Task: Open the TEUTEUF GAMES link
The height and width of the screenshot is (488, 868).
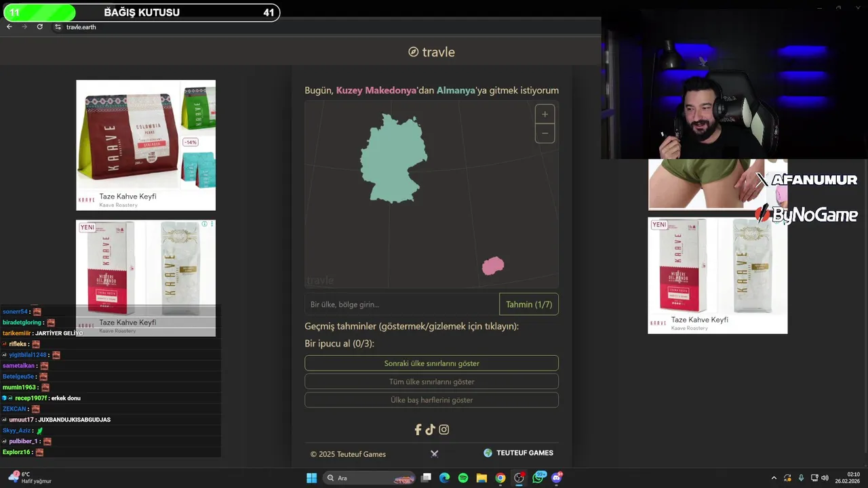Action: point(525,453)
